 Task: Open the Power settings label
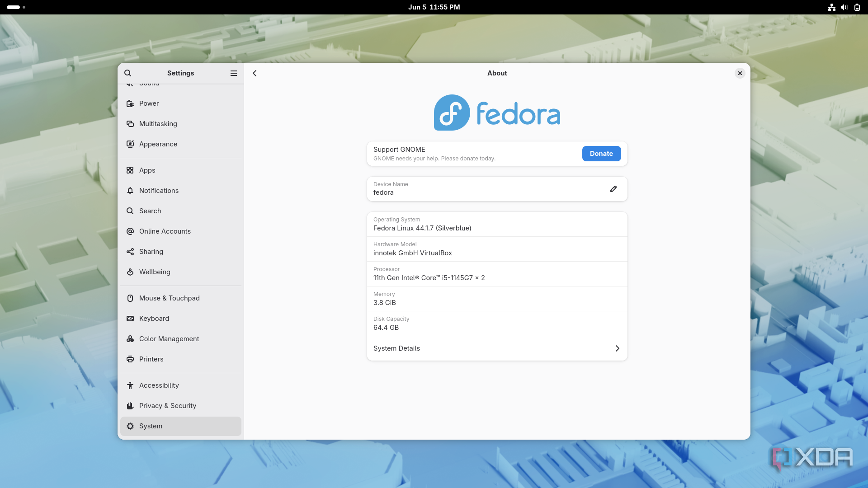(149, 103)
